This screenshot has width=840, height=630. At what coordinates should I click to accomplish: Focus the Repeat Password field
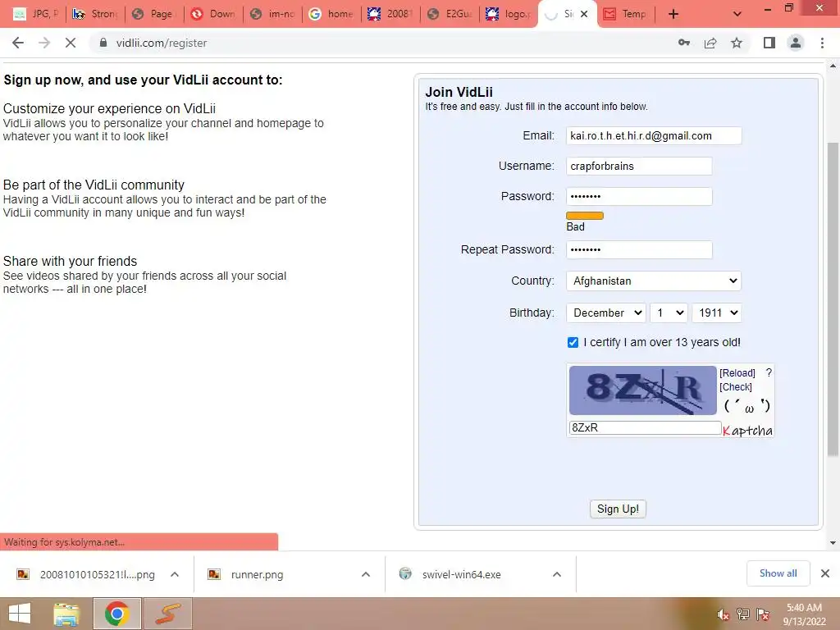[639, 249]
